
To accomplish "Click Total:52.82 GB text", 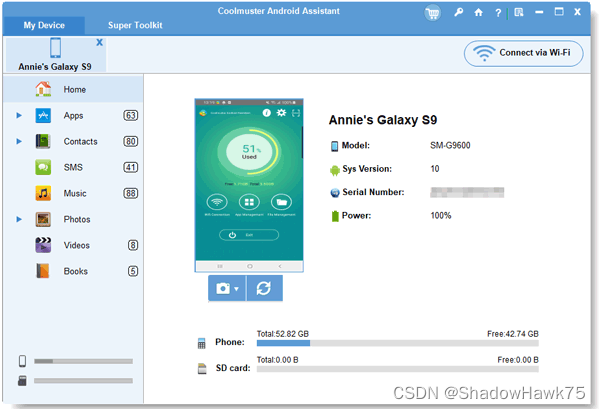I will tap(282, 334).
